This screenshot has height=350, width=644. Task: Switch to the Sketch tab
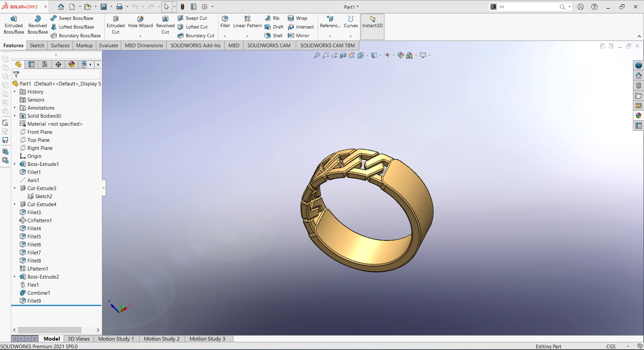click(37, 46)
